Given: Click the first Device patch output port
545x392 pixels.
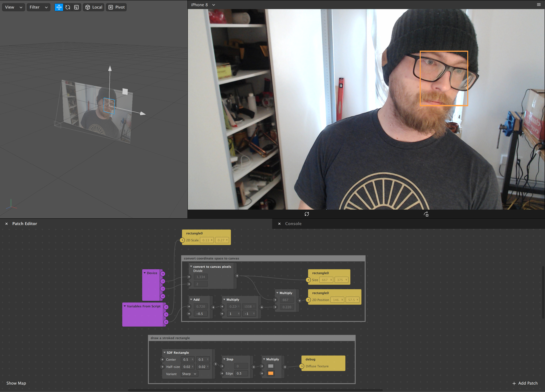Looking at the screenshot, I should tap(163, 274).
